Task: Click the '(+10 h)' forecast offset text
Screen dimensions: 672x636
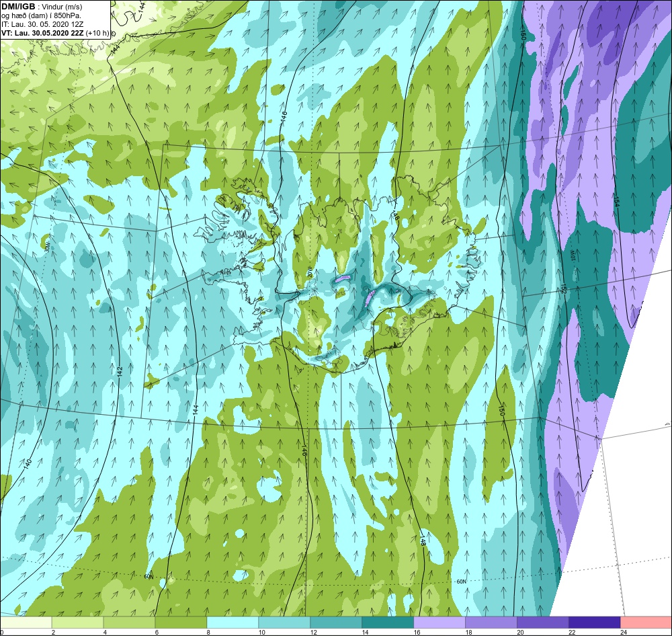Action: click(x=97, y=33)
